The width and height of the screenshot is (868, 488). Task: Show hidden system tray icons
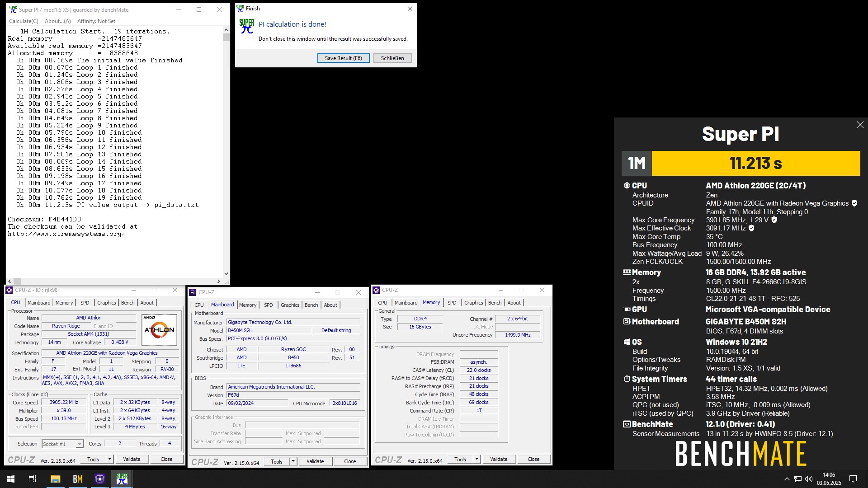point(787,479)
